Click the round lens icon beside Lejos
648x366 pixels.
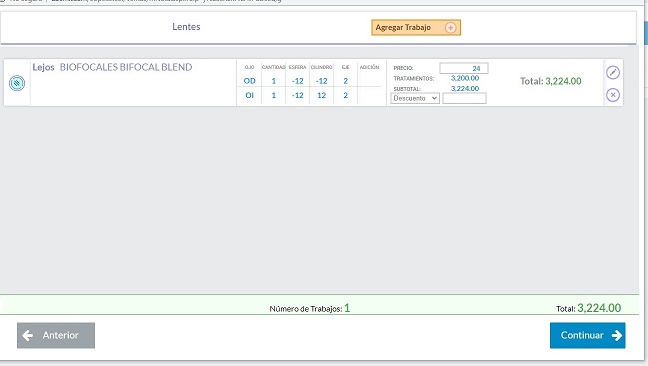click(x=17, y=83)
